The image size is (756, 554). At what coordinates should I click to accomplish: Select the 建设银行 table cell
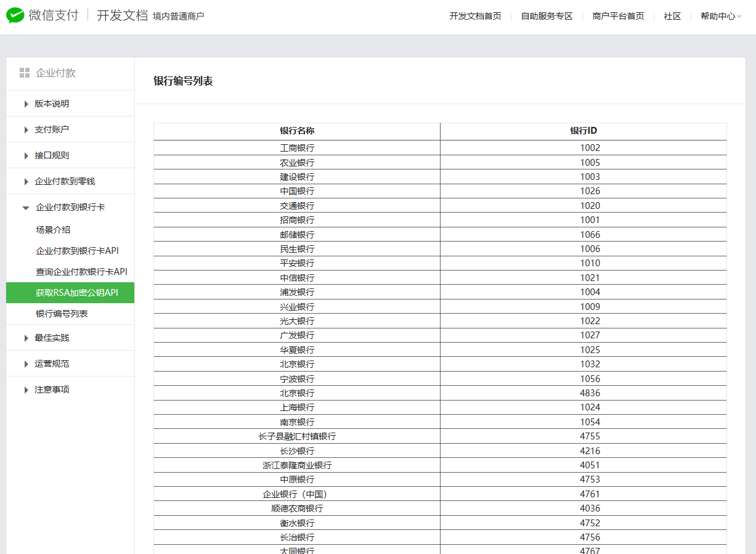[x=297, y=177]
